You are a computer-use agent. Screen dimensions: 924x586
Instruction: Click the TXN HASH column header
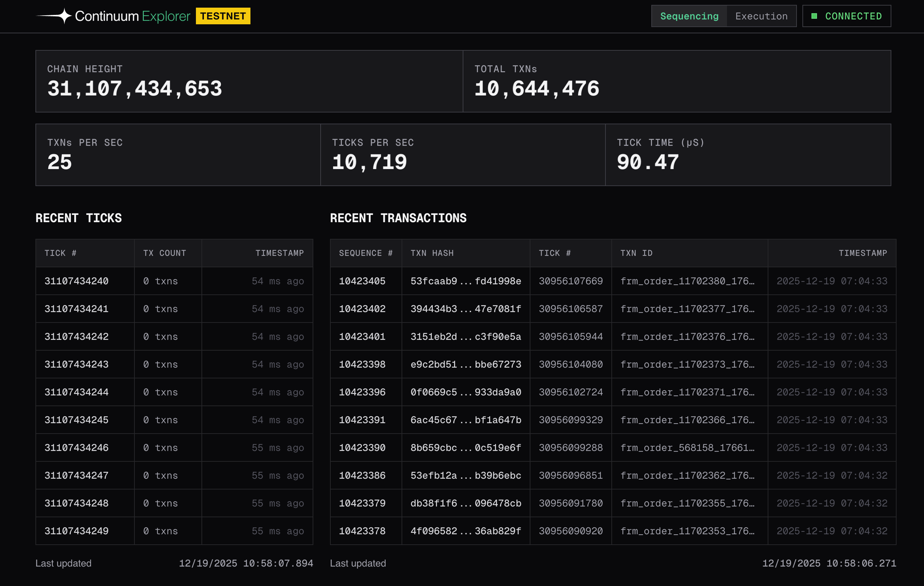[432, 253]
